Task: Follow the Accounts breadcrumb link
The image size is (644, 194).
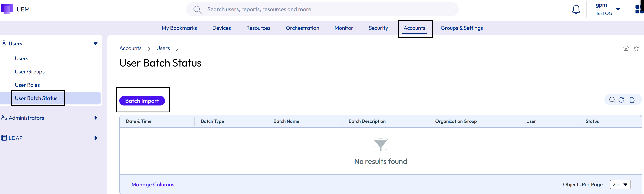Action: (x=130, y=48)
